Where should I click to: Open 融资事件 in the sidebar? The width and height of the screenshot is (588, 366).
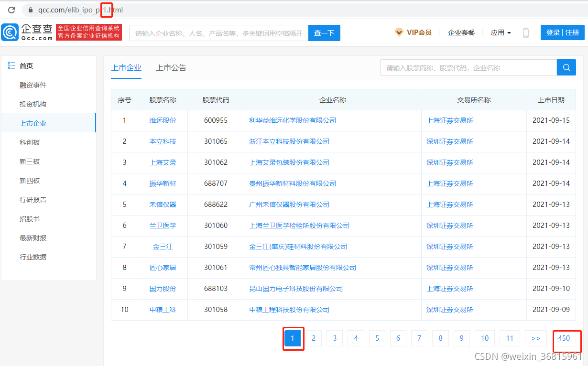tap(33, 85)
